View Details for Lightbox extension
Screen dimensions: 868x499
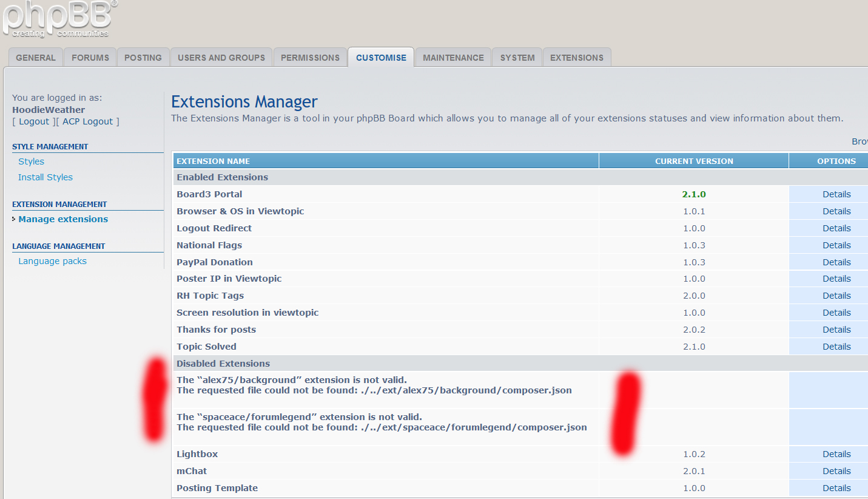tap(836, 454)
